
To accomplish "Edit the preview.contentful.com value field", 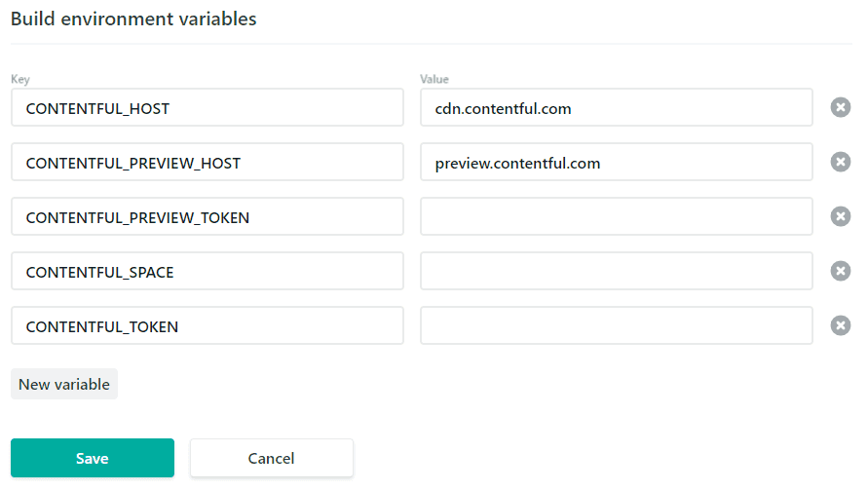I will coord(617,163).
